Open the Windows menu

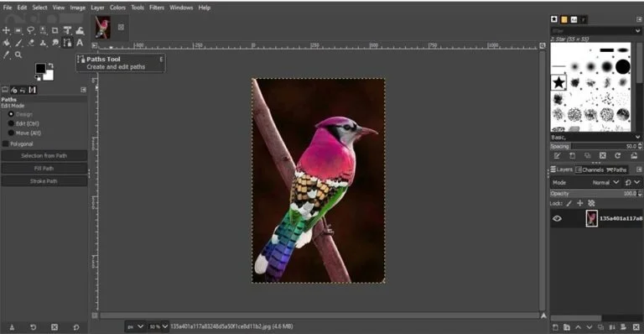pyautogui.click(x=181, y=8)
